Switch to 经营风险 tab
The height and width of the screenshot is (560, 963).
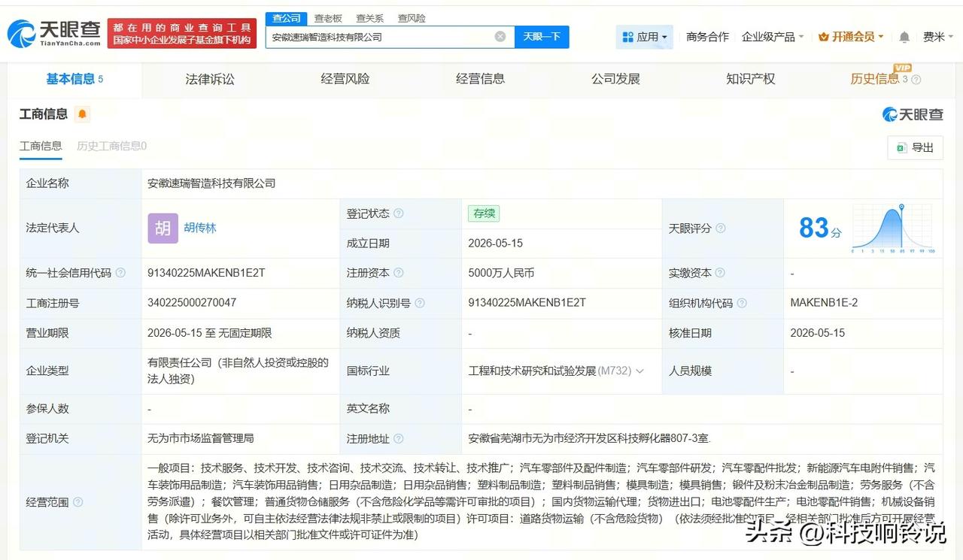click(345, 79)
